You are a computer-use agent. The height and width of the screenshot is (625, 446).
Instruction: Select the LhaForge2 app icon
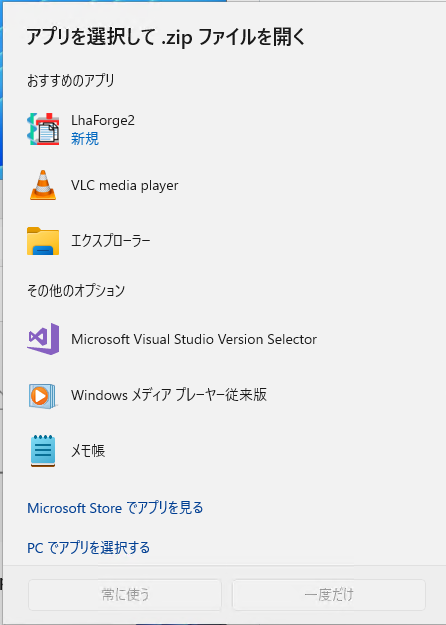coord(43,129)
